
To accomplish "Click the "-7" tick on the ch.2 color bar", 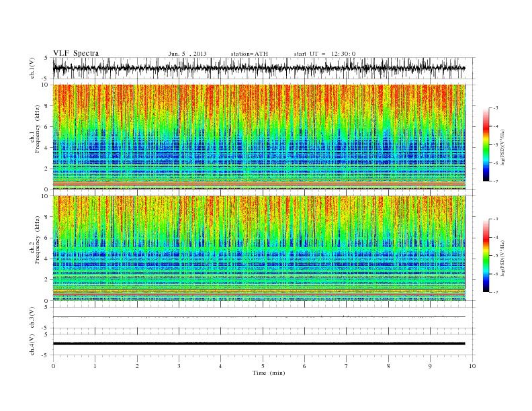I will [496, 292].
